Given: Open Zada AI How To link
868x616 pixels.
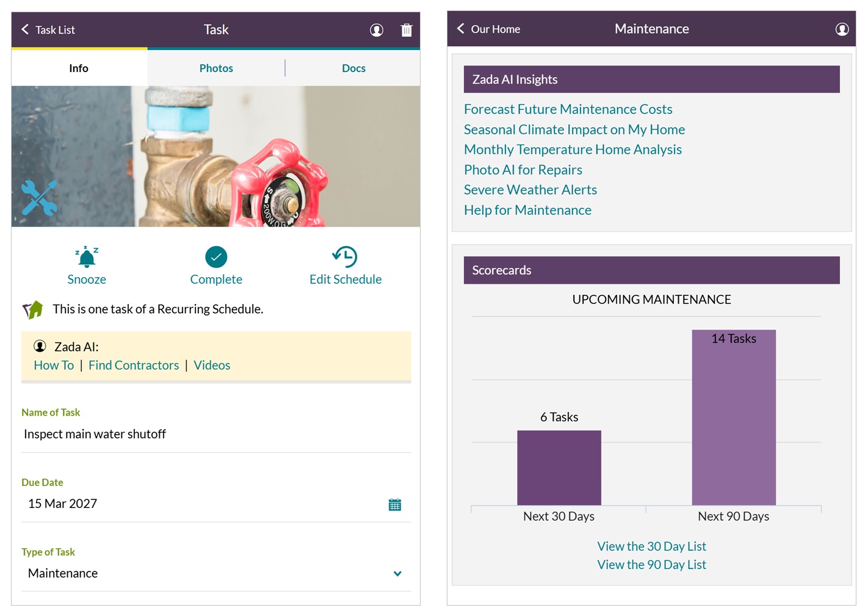Looking at the screenshot, I should 54,365.
